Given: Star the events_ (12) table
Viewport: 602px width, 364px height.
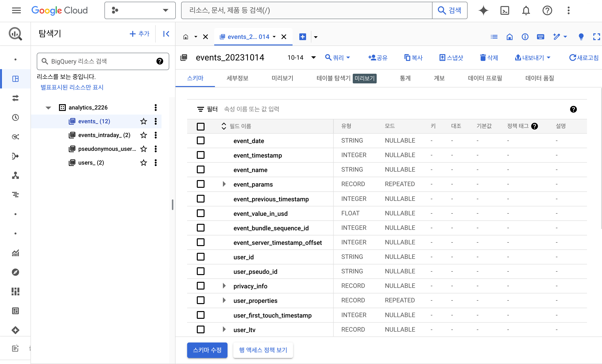Looking at the screenshot, I should coord(143,121).
